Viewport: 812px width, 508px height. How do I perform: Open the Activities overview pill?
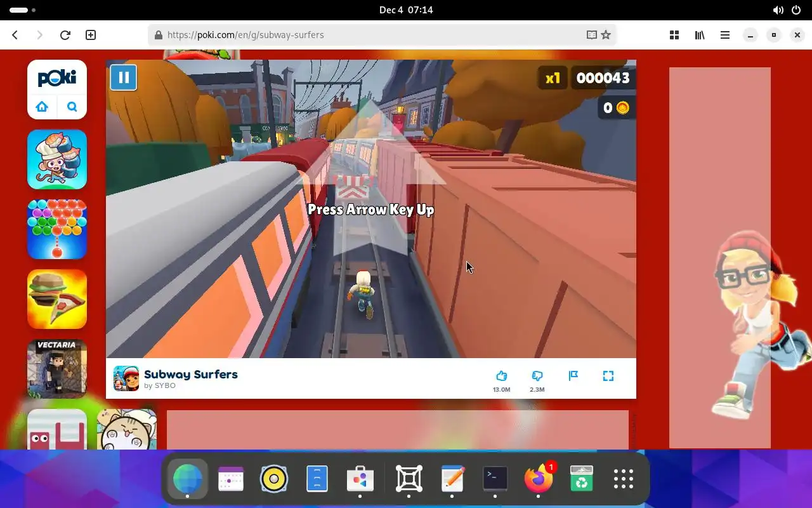(23, 10)
